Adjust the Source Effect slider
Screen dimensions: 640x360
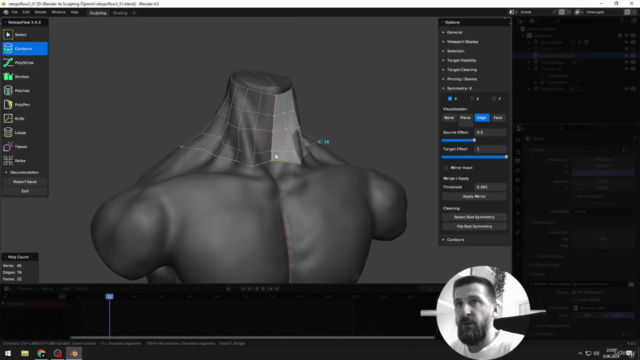pyautogui.click(x=474, y=140)
